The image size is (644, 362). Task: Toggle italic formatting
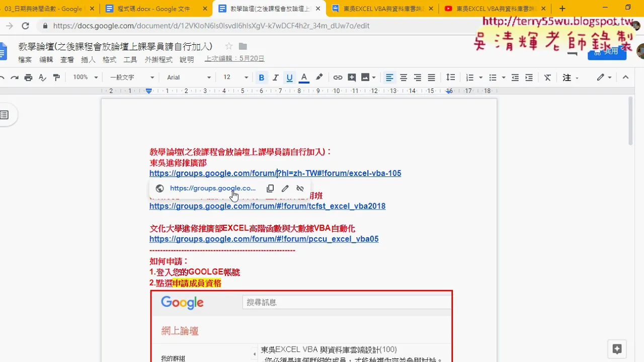pos(275,77)
